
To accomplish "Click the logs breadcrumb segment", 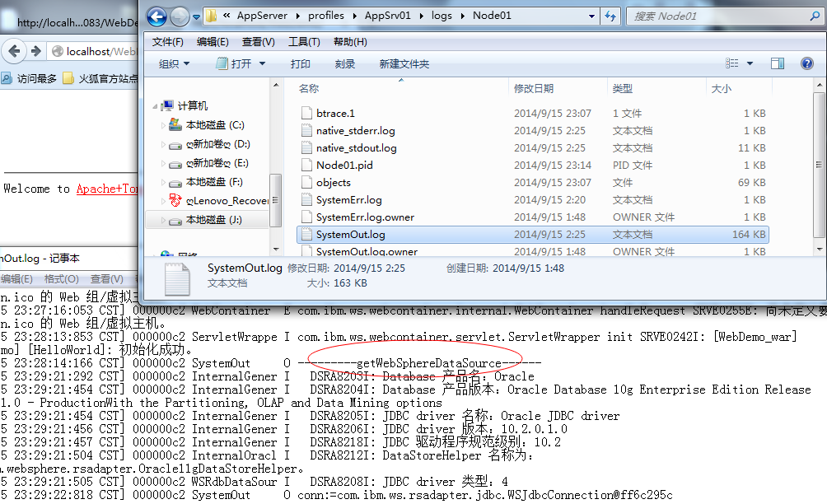I will [x=442, y=16].
